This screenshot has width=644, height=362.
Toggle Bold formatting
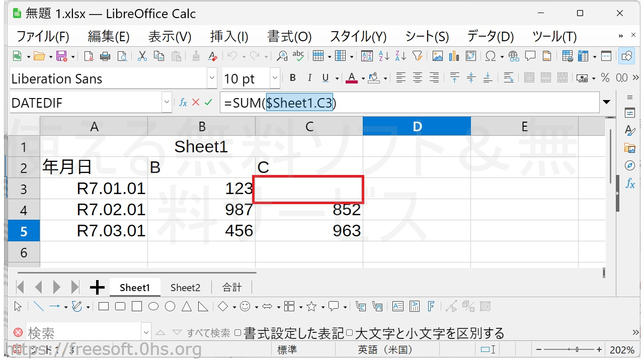[x=293, y=78]
